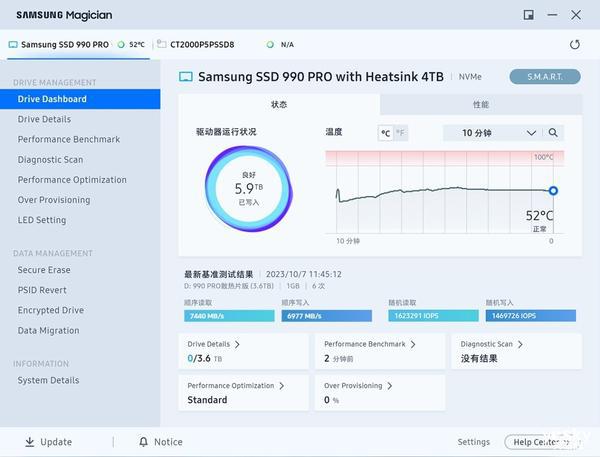The width and height of the screenshot is (600, 457).
Task: Open Secure Erase in the sidebar
Action: pos(44,270)
